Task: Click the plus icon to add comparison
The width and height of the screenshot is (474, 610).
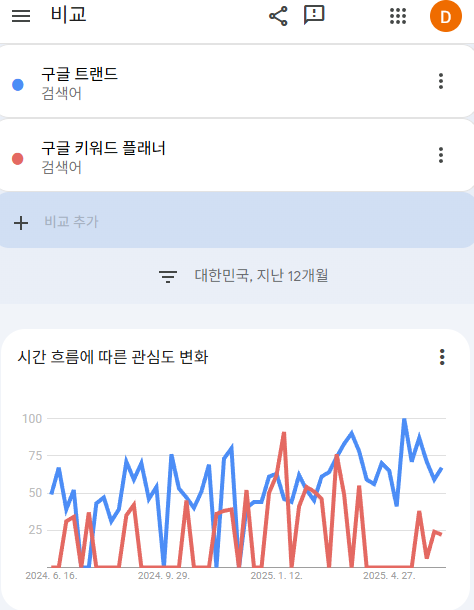Action: point(21,223)
